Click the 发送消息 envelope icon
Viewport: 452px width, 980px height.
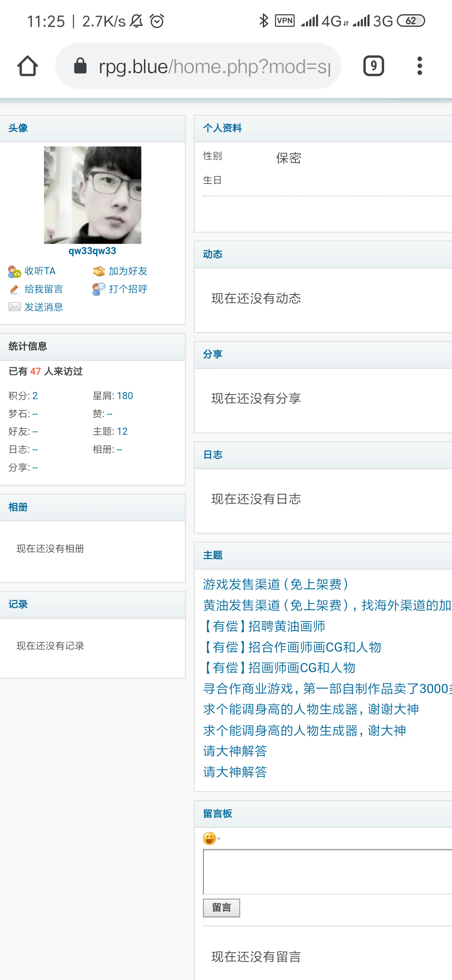15,307
